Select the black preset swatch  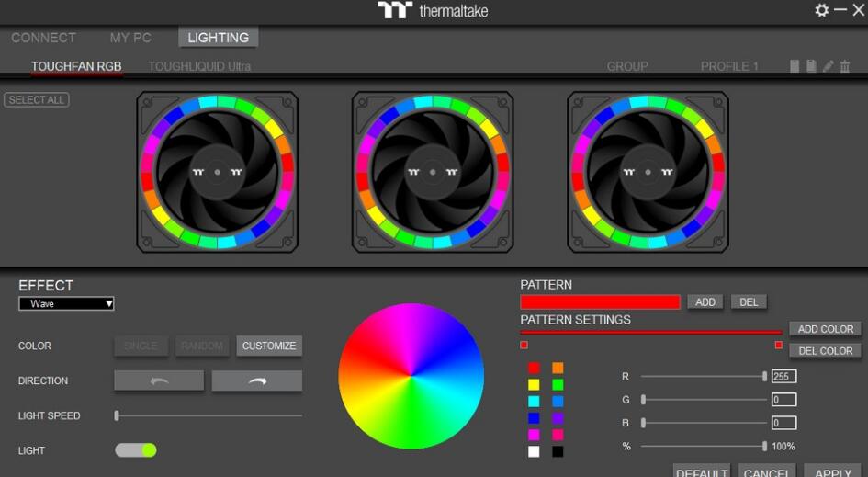[558, 451]
